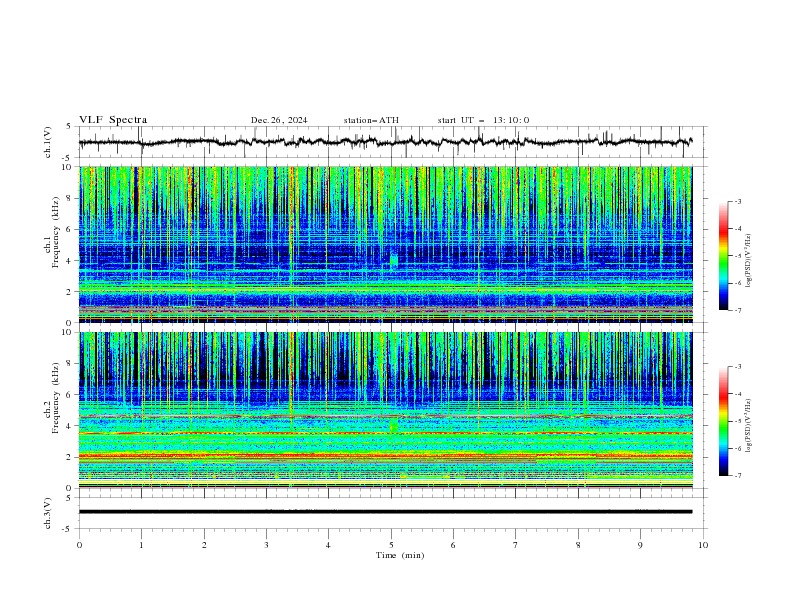Click time axis tick label "1"

click(141, 545)
